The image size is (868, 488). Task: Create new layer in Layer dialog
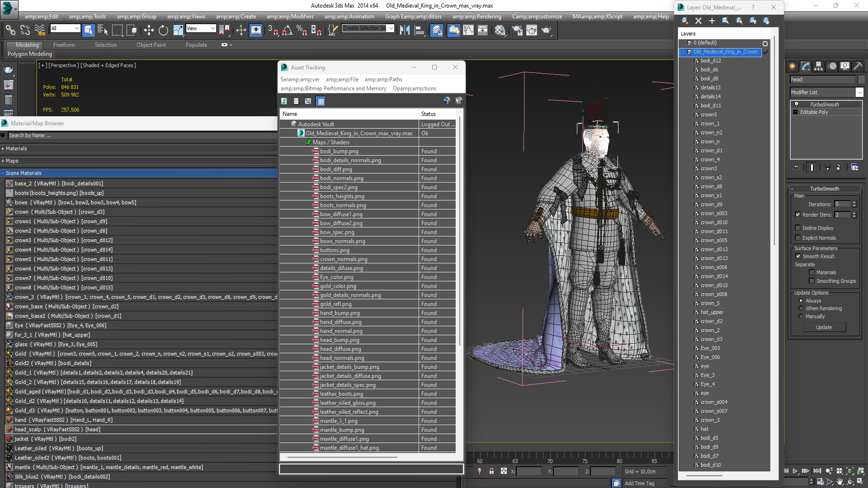pyautogui.click(x=685, y=21)
